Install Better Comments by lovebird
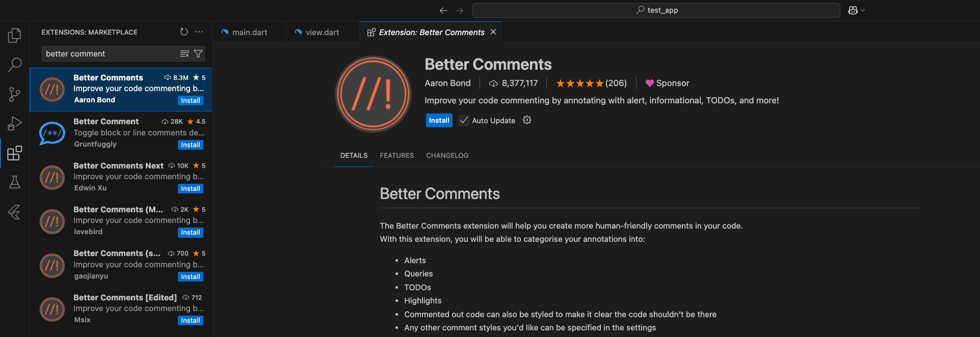 click(191, 233)
